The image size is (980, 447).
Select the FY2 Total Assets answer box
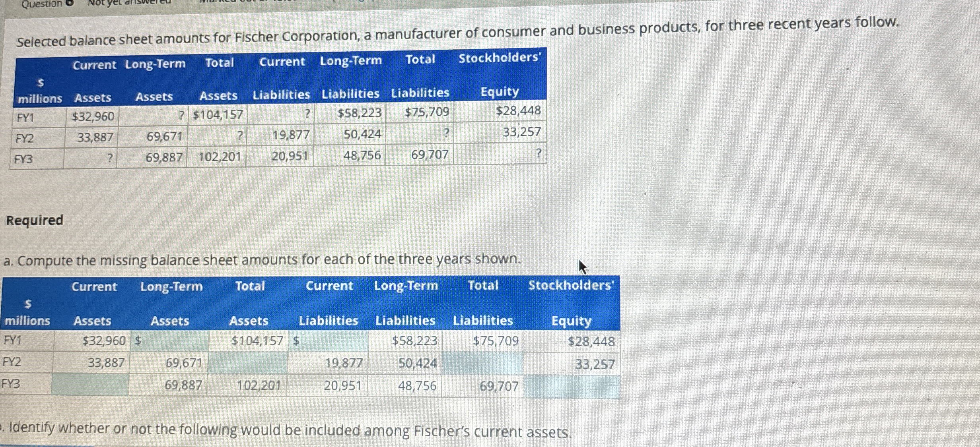tap(247, 363)
